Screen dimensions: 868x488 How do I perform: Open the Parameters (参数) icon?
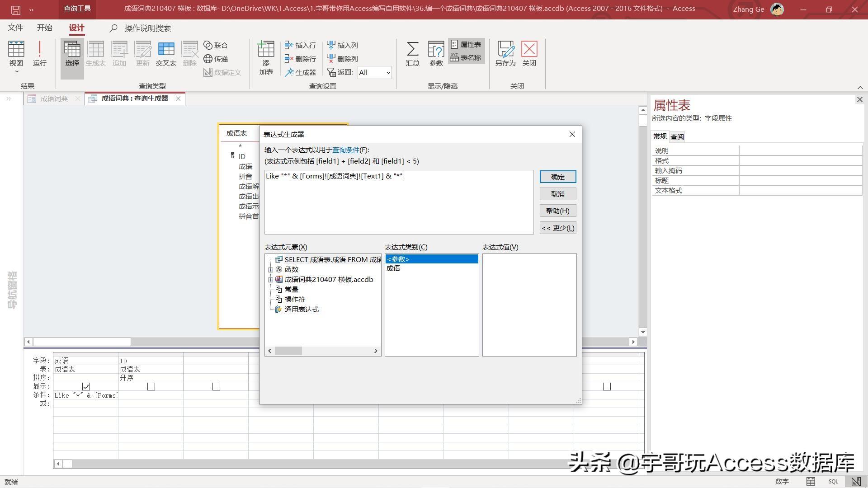click(x=436, y=49)
